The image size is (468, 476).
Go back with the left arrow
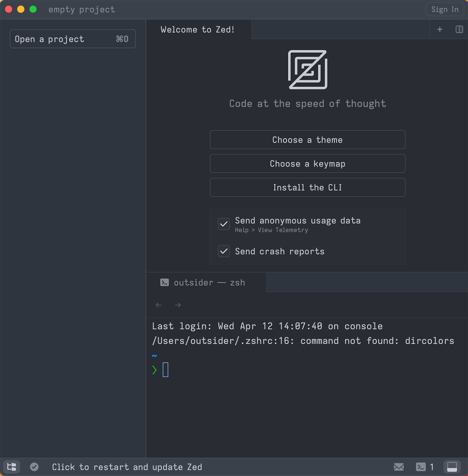tap(158, 305)
